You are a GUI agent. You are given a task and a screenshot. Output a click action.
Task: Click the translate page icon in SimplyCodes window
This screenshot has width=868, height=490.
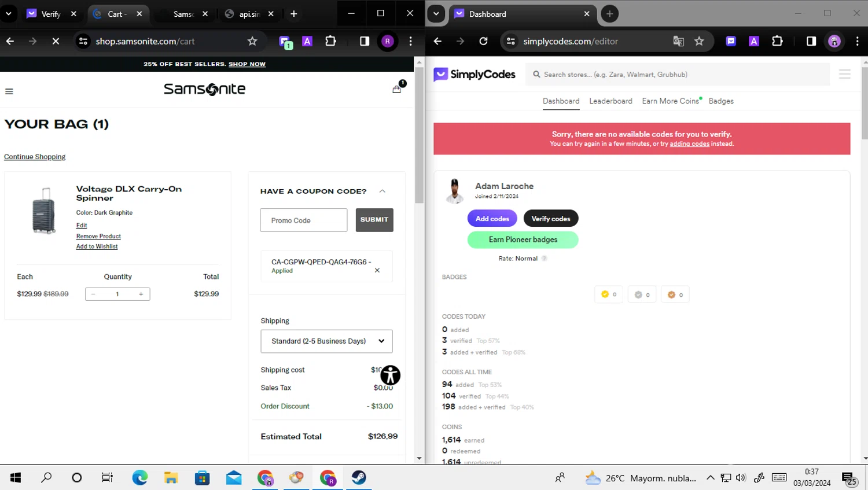[679, 41]
